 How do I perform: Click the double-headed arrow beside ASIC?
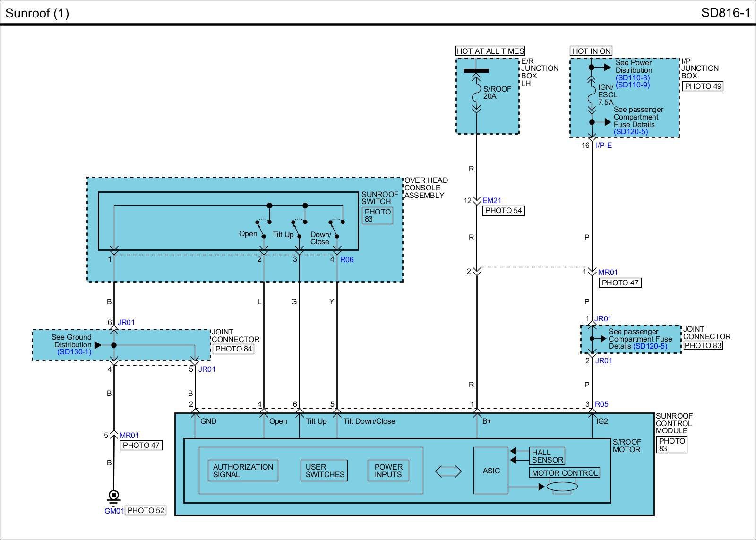click(x=447, y=471)
